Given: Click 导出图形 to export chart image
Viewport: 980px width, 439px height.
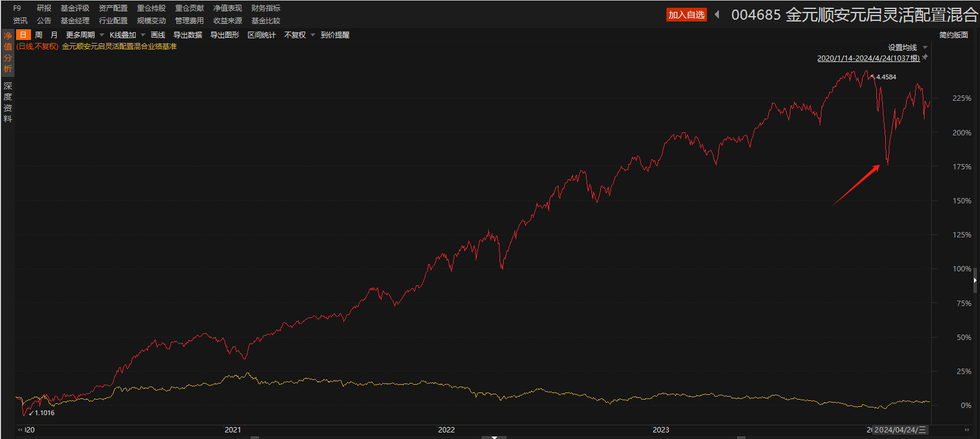Looking at the screenshot, I should pos(225,35).
